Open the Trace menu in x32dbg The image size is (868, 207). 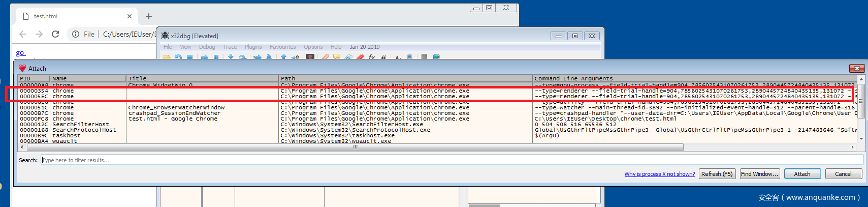point(230,47)
